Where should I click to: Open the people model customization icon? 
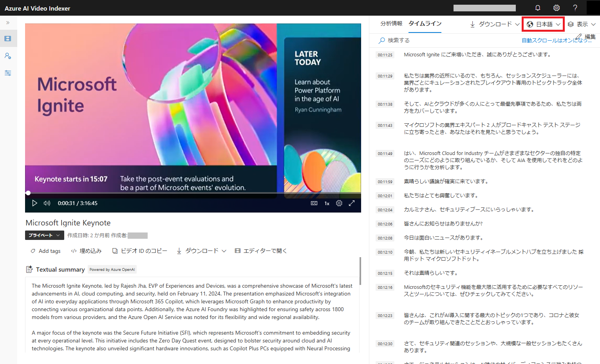click(8, 56)
